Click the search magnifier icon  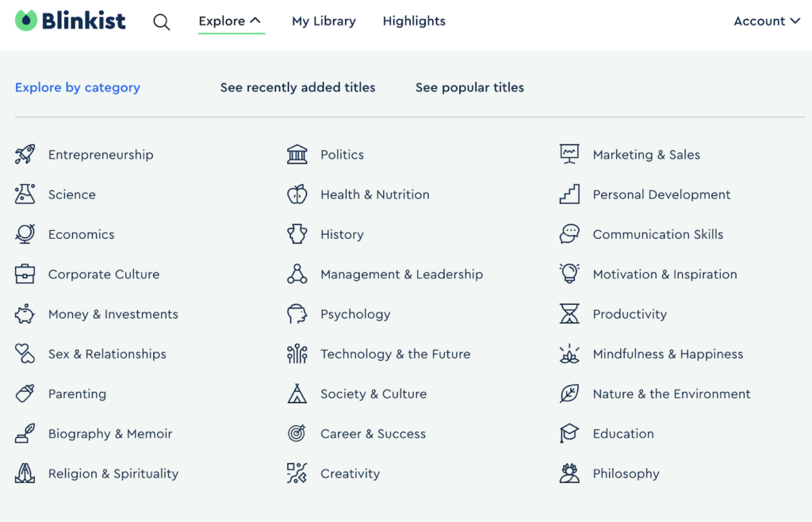tap(162, 22)
